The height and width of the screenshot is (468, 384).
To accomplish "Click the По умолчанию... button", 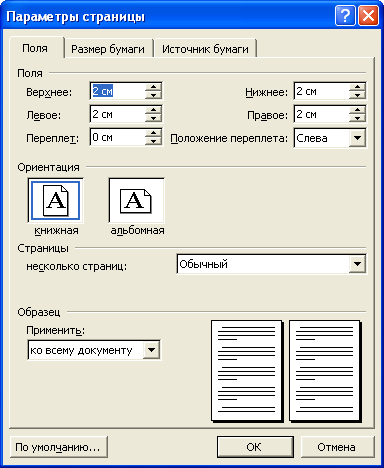I will (59, 447).
